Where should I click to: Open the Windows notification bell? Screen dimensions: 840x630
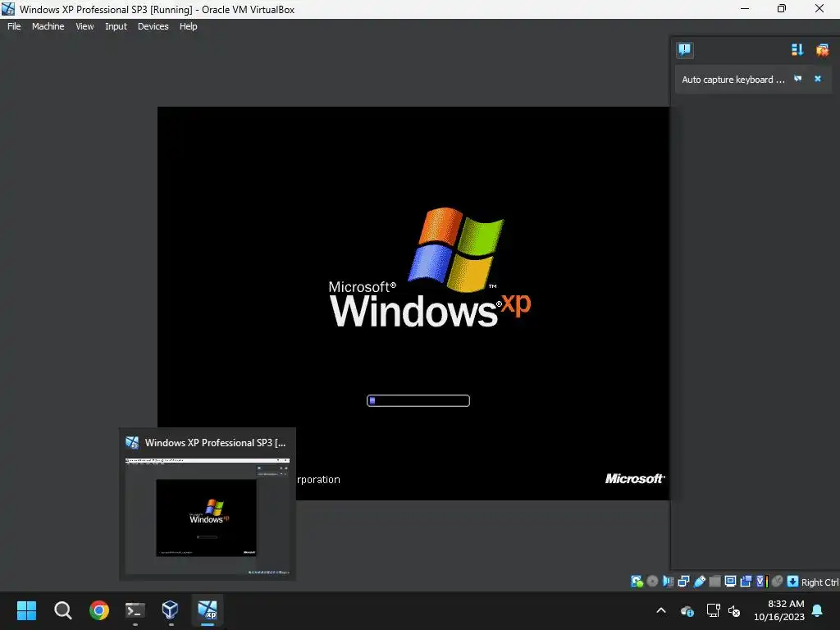pos(818,610)
